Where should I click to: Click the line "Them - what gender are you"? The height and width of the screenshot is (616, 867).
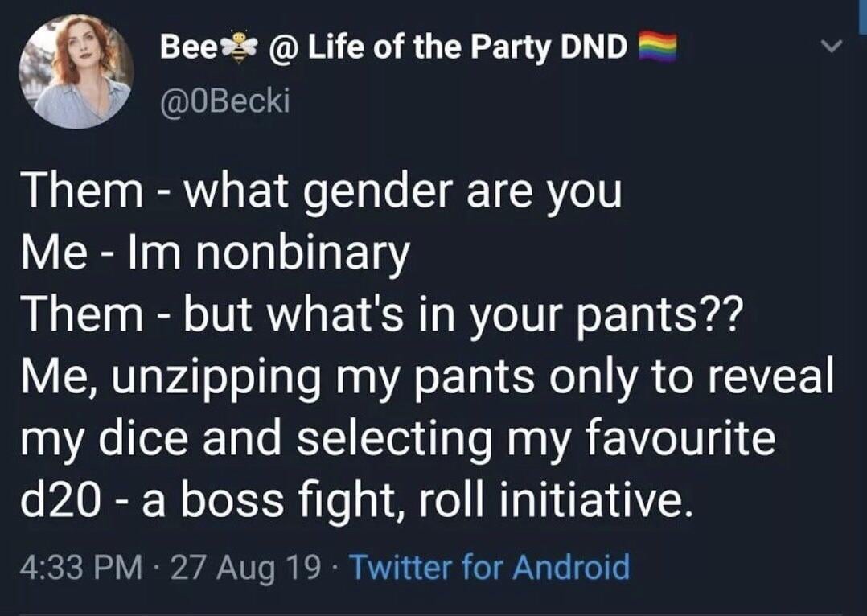click(321, 192)
